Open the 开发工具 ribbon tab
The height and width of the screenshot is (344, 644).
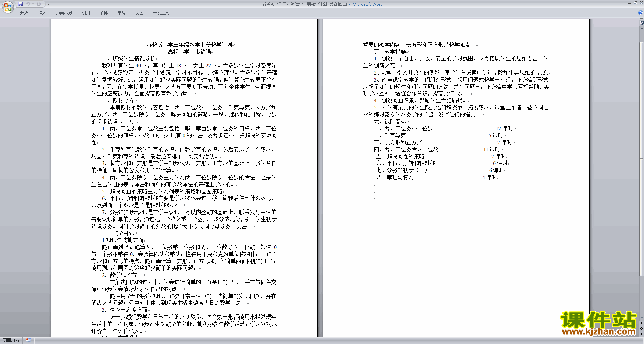[161, 13]
